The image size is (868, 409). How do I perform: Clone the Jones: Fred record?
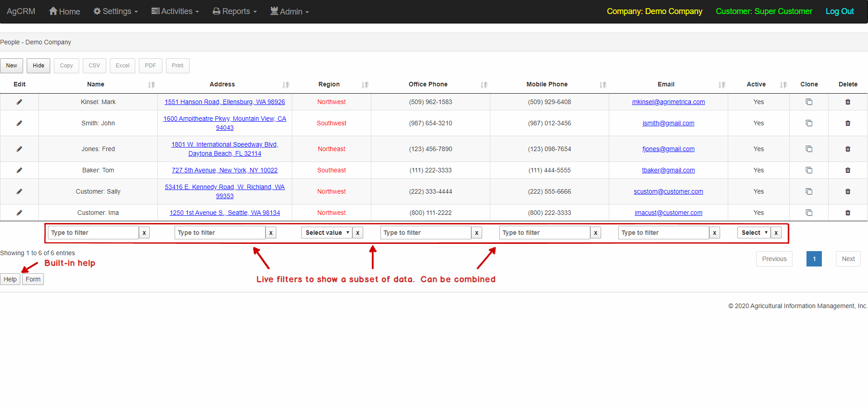809,149
